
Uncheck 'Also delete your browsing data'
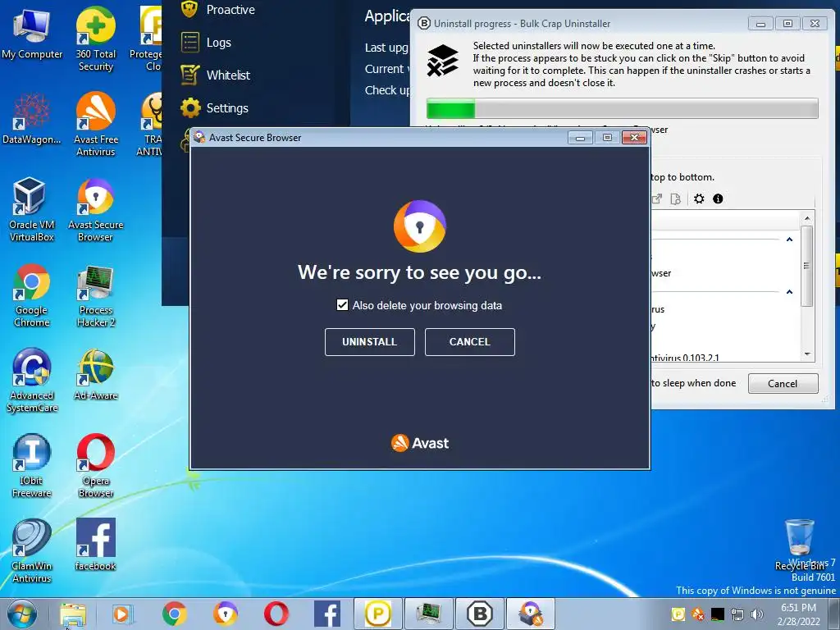point(342,305)
